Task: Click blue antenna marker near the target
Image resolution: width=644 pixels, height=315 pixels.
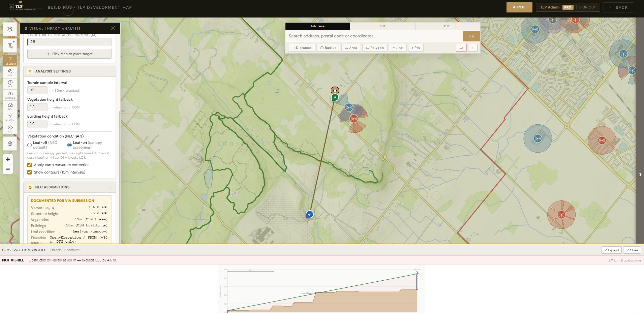Action: point(349,107)
